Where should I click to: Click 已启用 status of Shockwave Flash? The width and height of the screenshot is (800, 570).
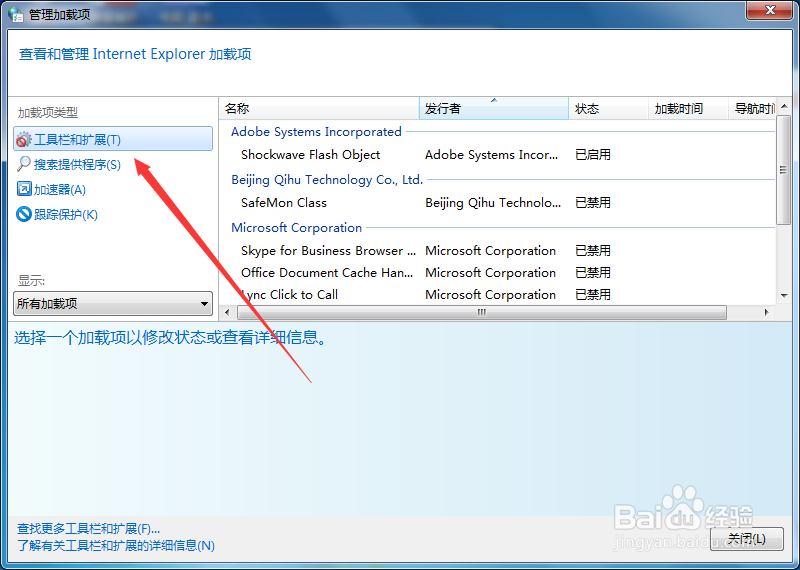point(592,155)
